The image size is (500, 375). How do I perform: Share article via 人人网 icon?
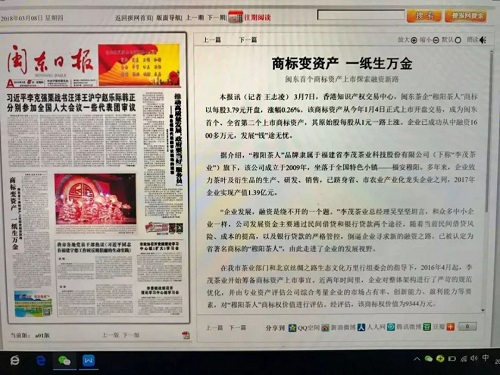[361, 327]
